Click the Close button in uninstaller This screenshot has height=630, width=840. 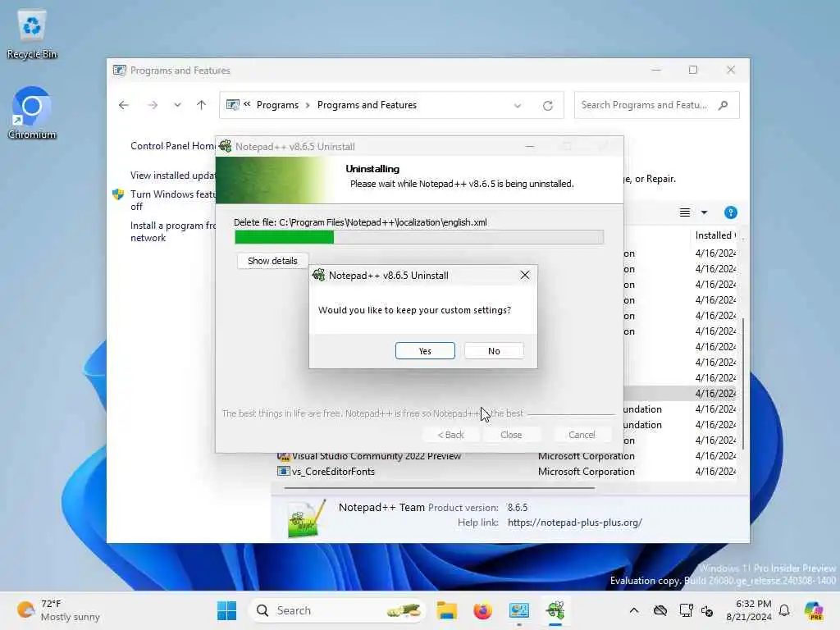[510, 435]
